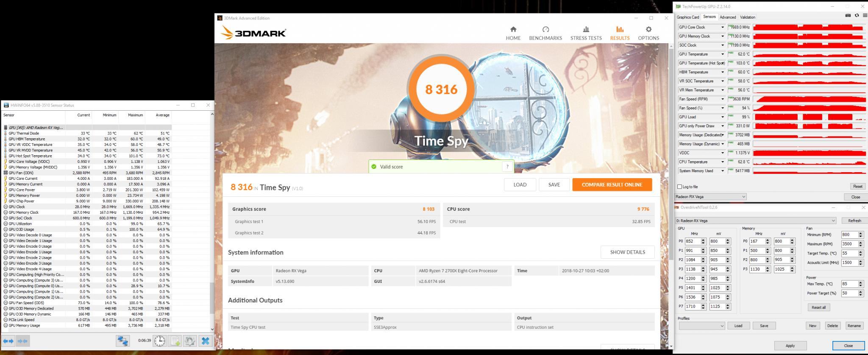Click Memory P3 MHz field 1130
Image resolution: width=868 pixels, height=355 pixels.
point(757,269)
